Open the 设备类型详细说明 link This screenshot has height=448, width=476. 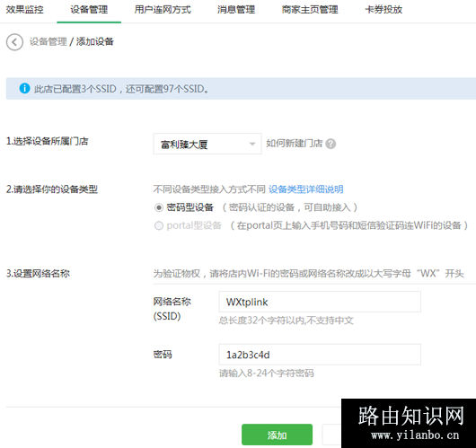tap(305, 189)
